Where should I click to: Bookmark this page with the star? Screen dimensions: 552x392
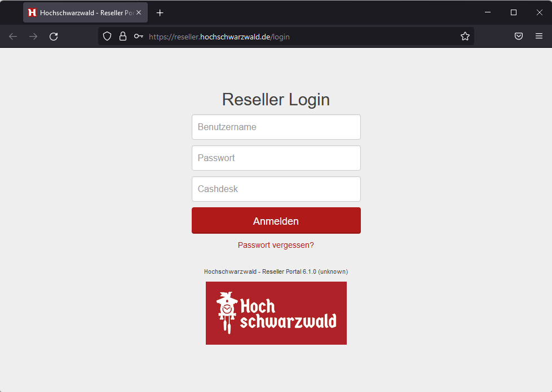click(x=465, y=37)
